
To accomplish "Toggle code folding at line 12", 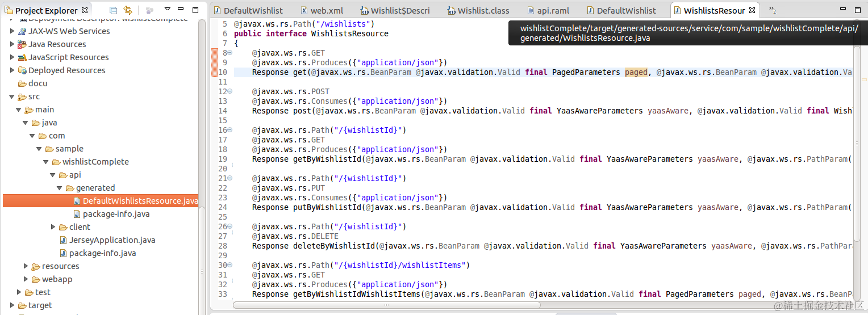I will 229,91.
